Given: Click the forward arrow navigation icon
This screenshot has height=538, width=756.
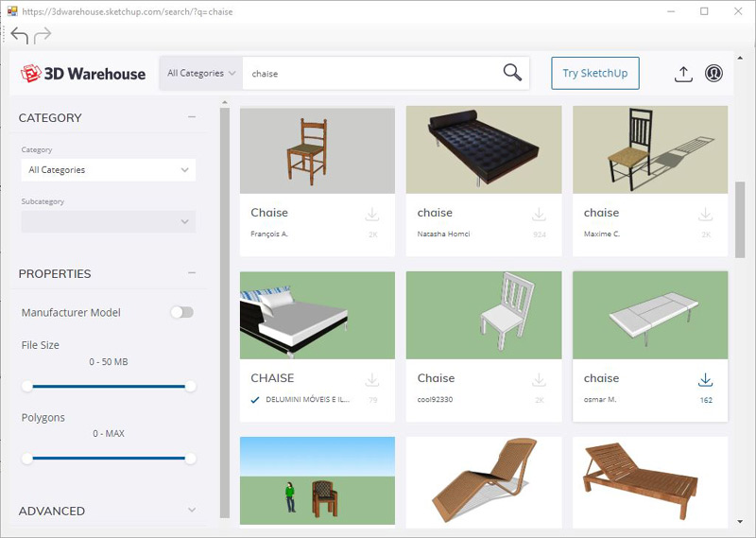Looking at the screenshot, I should coord(43,36).
